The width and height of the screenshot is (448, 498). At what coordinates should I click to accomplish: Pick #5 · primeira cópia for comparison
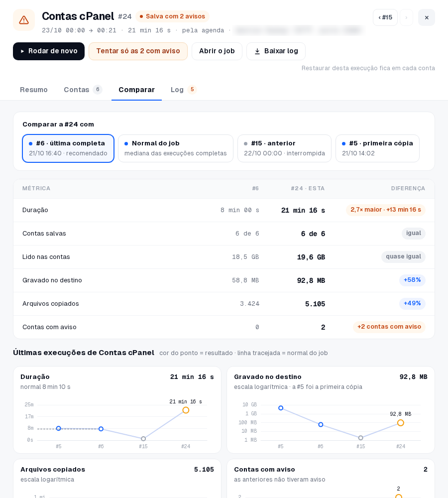pyautogui.click(x=377, y=148)
